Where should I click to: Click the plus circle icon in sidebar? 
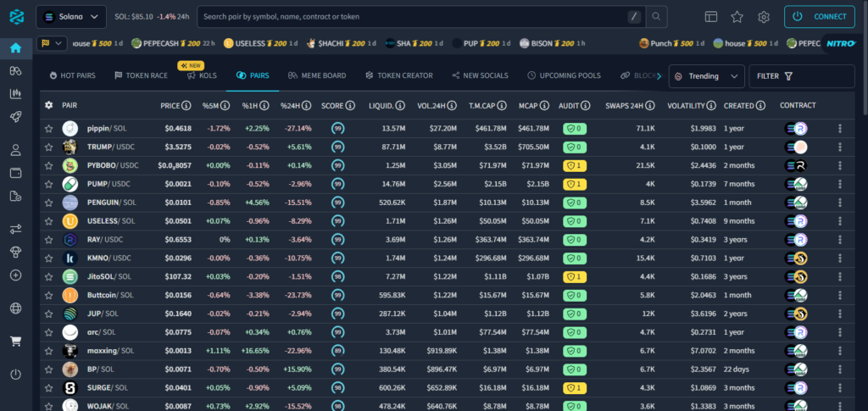tap(15, 275)
